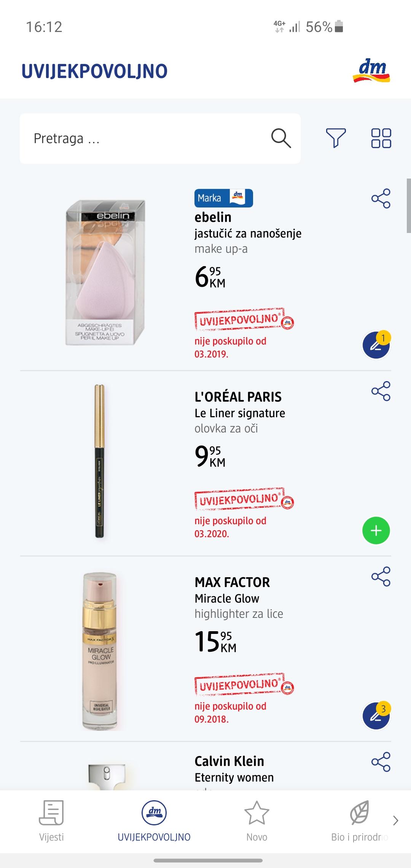The width and height of the screenshot is (411, 868).
Task: Edit Max Factor highlighter list quantity
Action: click(x=376, y=716)
